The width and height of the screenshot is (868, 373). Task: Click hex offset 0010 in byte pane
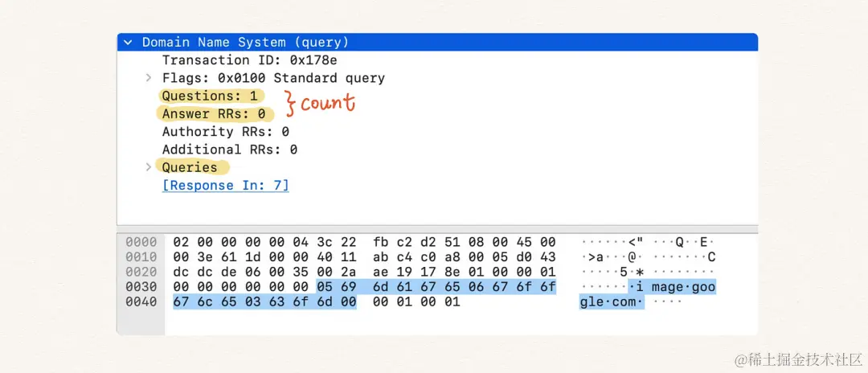pyautogui.click(x=141, y=257)
